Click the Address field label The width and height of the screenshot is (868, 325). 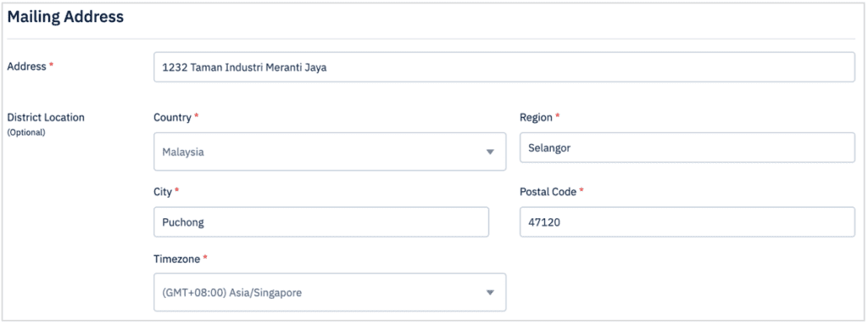coord(26,66)
